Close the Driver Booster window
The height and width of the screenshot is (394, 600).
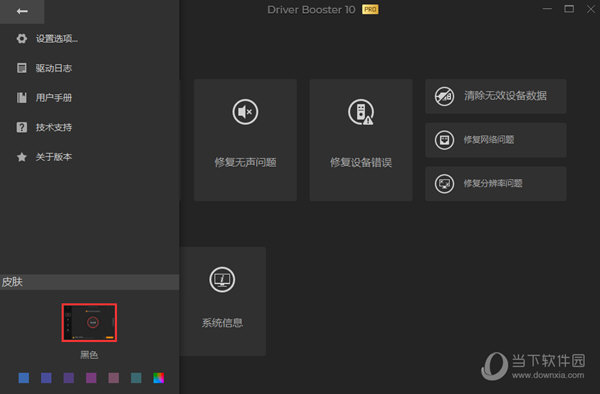(x=591, y=9)
